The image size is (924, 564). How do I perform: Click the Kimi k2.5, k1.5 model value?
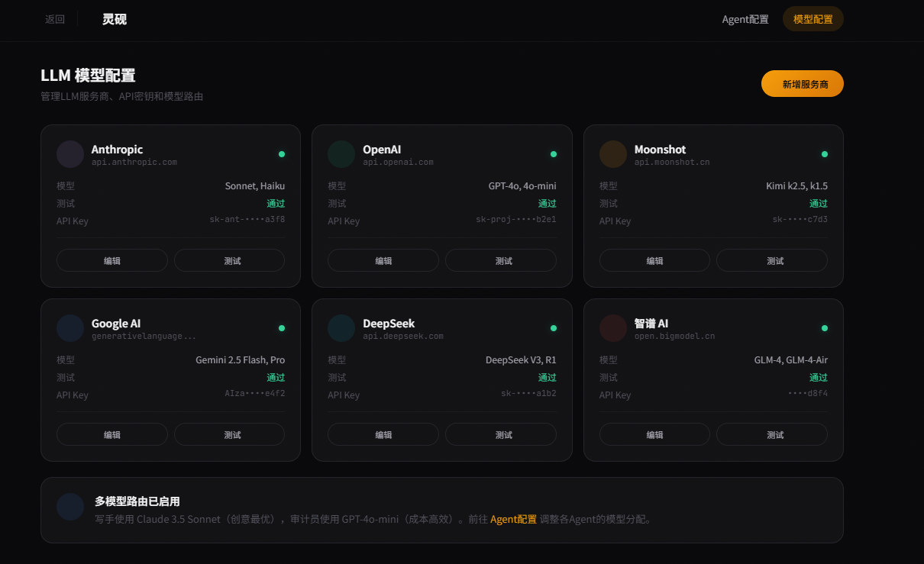(797, 186)
